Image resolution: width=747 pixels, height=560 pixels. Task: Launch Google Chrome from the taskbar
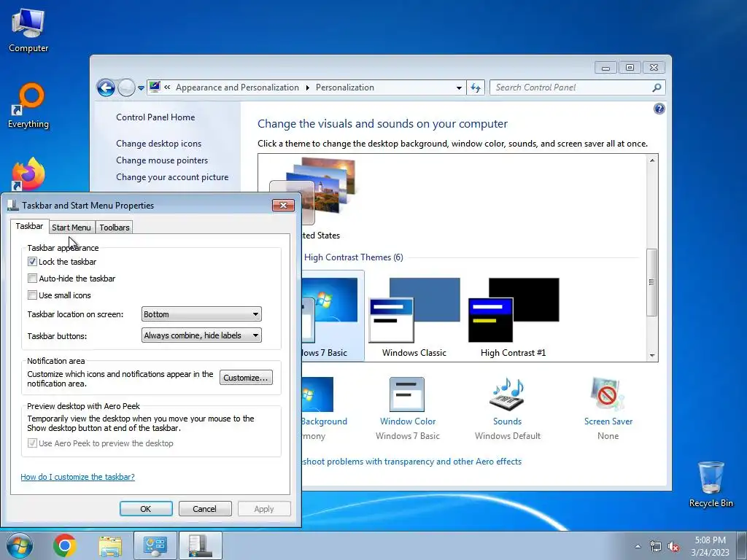coord(65,545)
